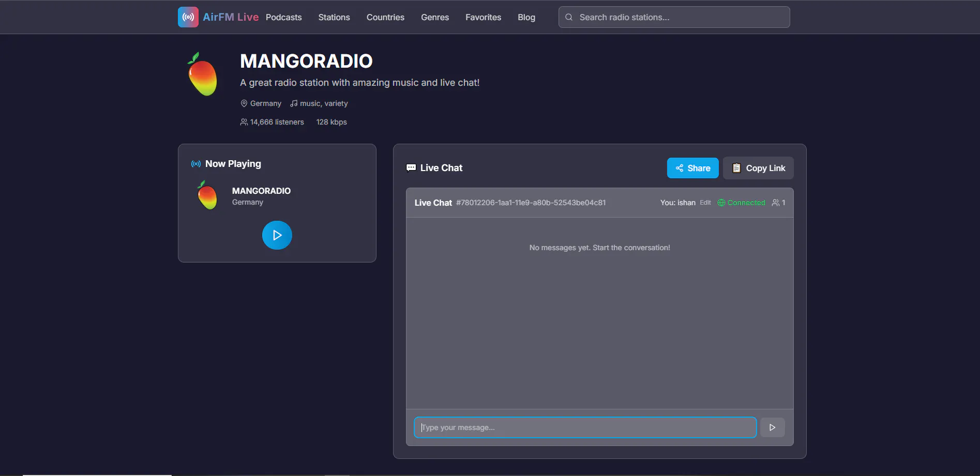This screenshot has height=476, width=980.
Task: Select the 'music, variety' genre text
Action: pyautogui.click(x=324, y=103)
